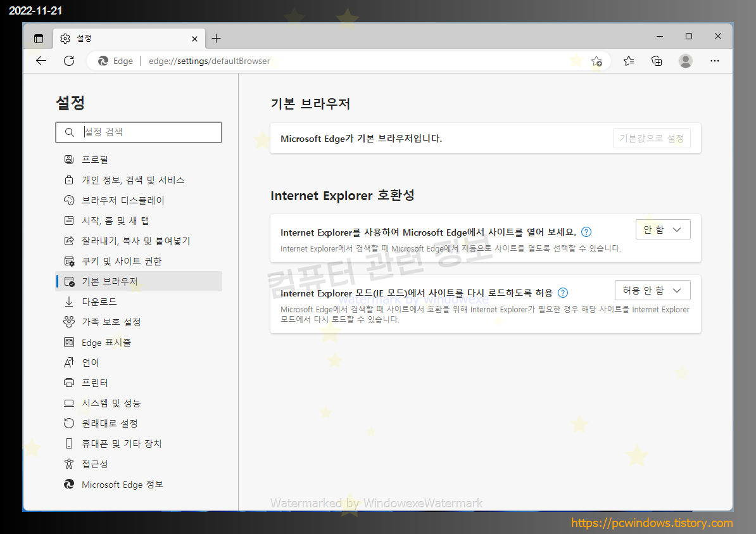Open a new tab with plus button
756x534 pixels.
(216, 39)
